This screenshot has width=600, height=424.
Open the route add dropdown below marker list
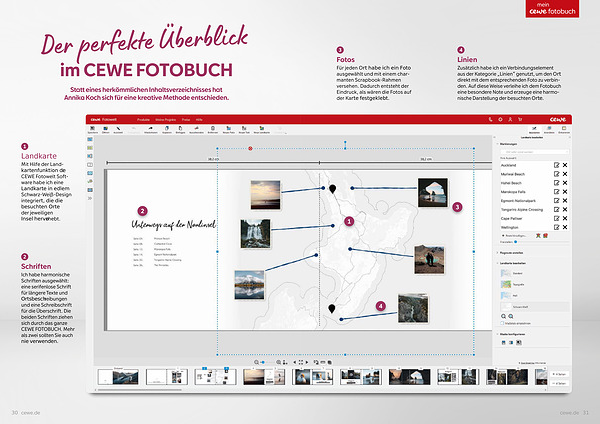pos(515,236)
